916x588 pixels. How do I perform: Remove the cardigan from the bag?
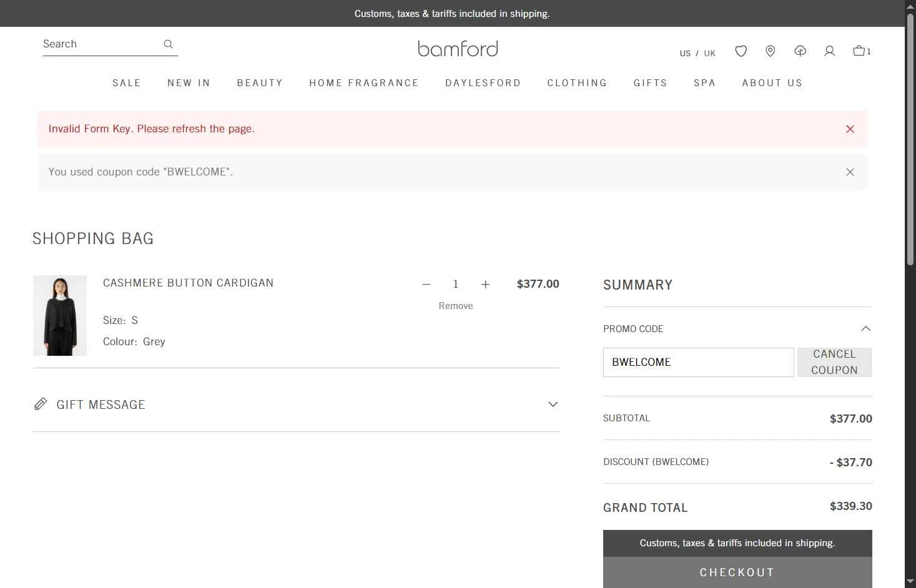pos(456,306)
